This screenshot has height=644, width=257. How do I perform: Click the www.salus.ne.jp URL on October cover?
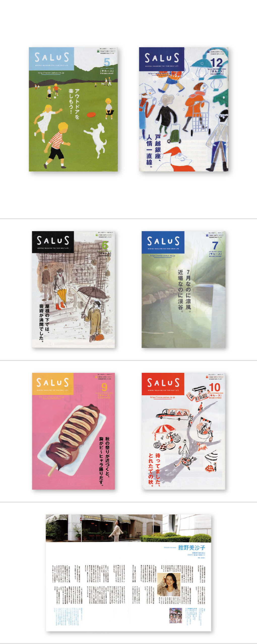163,397
